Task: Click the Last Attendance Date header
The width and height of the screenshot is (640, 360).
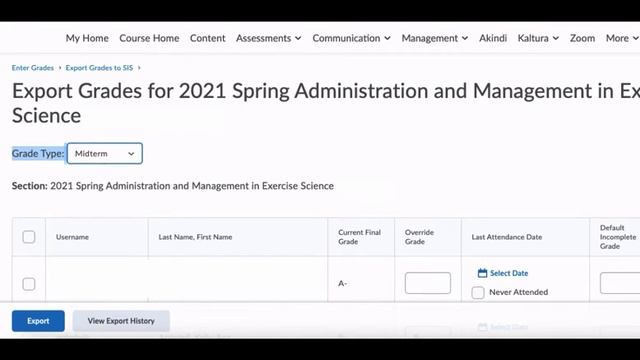Action: point(507,237)
